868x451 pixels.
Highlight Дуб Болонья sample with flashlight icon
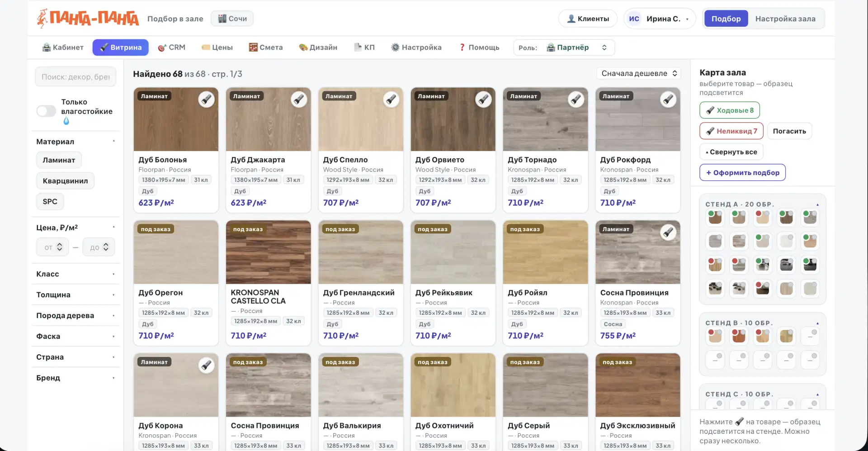[207, 99]
